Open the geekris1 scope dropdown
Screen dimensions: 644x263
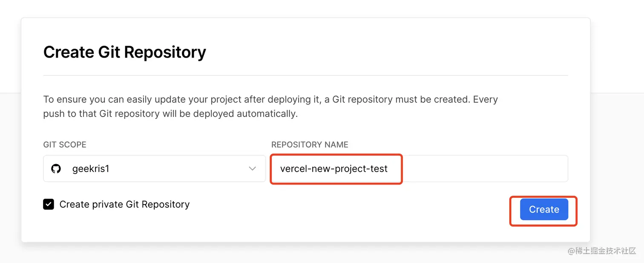(x=154, y=169)
